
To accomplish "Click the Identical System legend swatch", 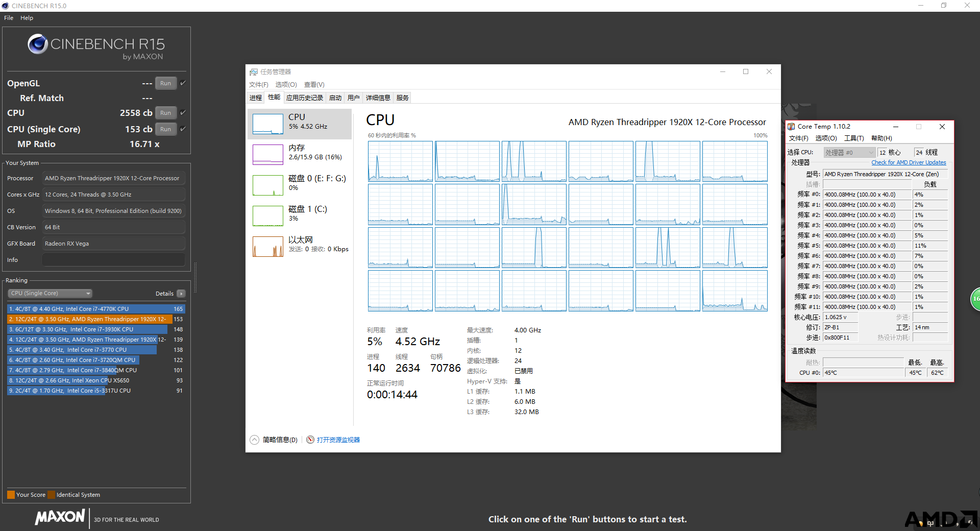I will pyautogui.click(x=51, y=495).
